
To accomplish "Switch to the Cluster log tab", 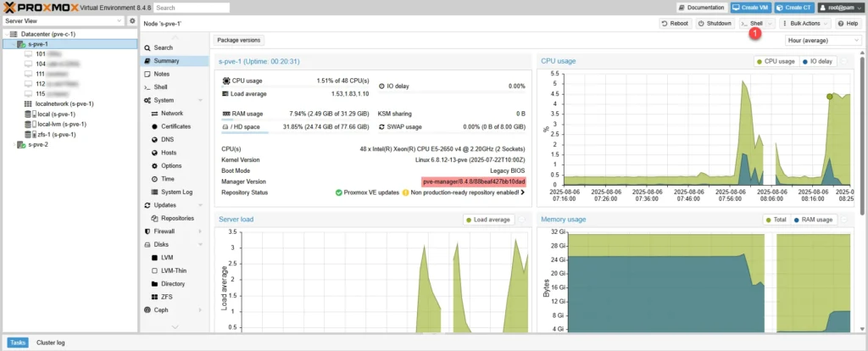I will 51,343.
